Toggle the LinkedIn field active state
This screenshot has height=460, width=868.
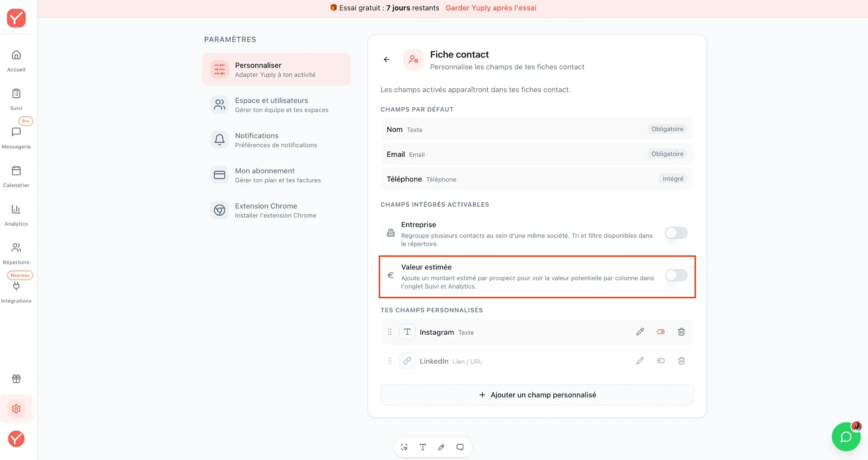coord(660,361)
